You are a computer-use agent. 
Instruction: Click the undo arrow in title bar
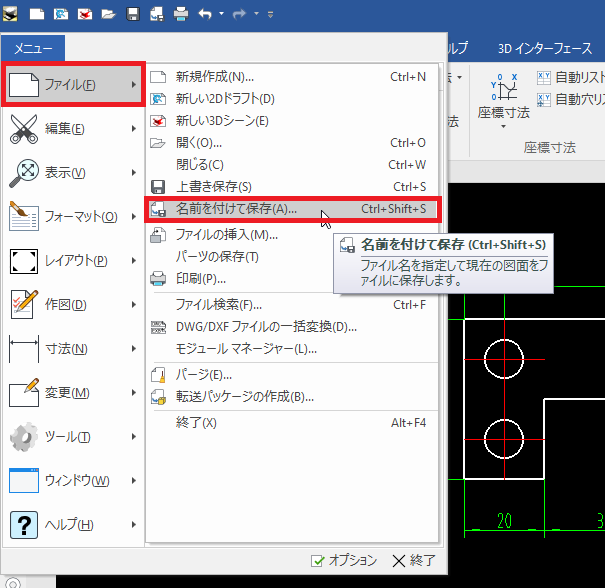tap(205, 15)
